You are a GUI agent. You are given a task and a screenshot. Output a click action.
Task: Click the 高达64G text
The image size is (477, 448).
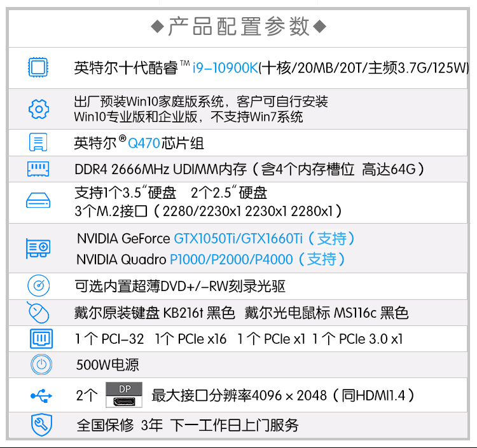389,169
